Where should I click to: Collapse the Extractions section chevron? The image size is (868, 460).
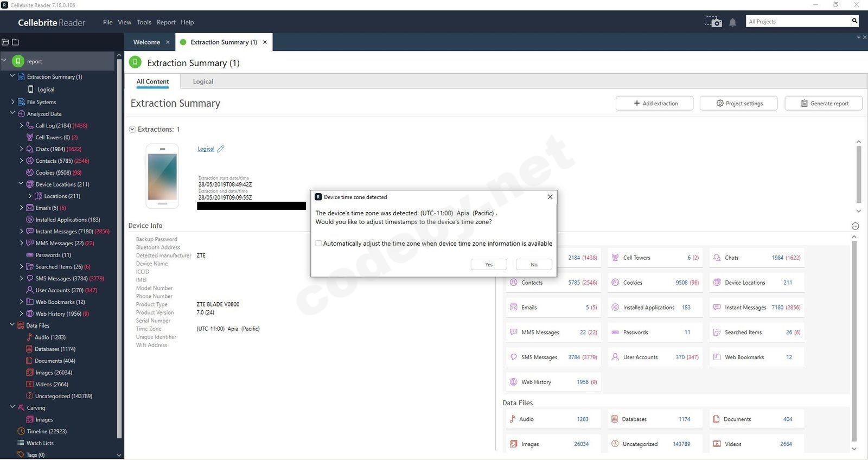(132, 129)
